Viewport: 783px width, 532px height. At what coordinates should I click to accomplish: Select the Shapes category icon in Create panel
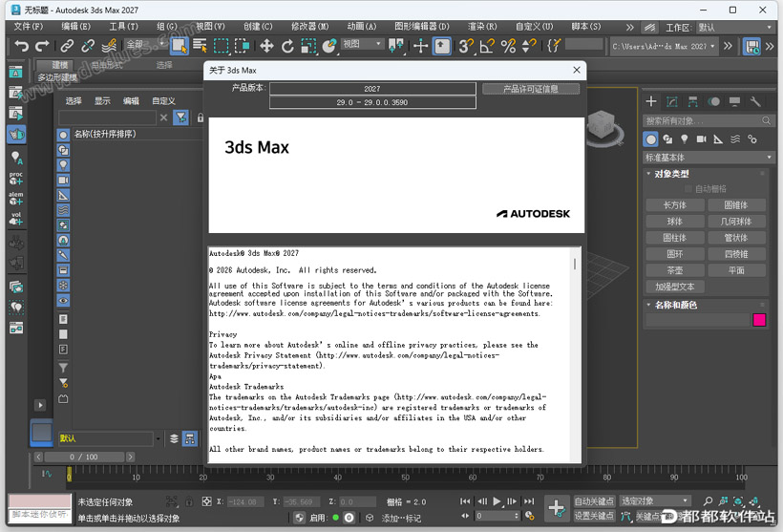pyautogui.click(x=667, y=139)
